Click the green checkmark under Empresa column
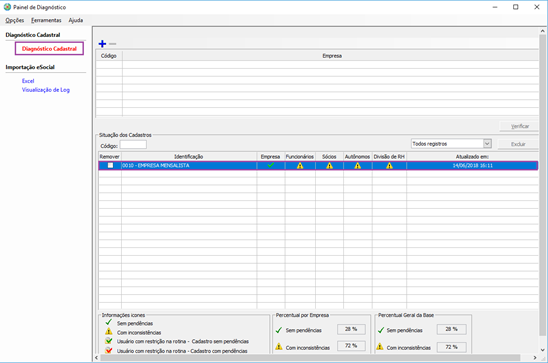 (x=271, y=165)
